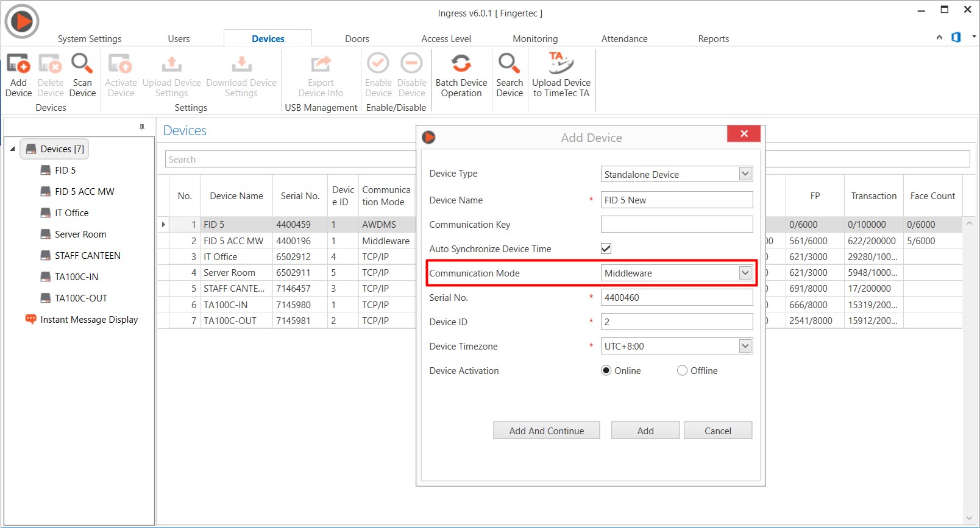
Task: Open the Device Timezone dropdown
Action: coord(745,346)
